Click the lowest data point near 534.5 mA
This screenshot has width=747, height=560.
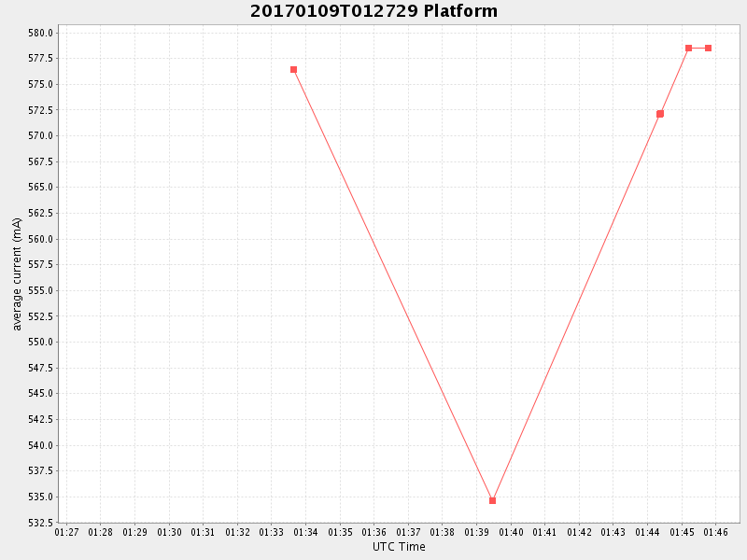click(x=492, y=500)
